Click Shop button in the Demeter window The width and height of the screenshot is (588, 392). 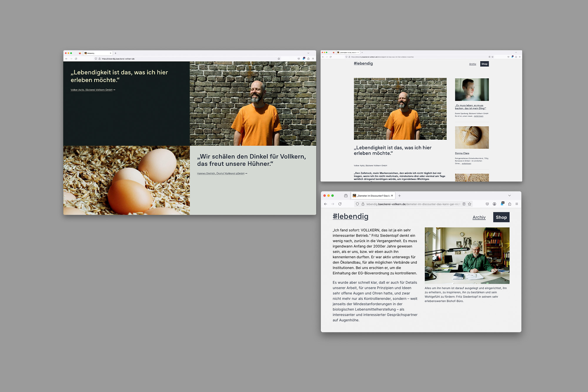501,217
